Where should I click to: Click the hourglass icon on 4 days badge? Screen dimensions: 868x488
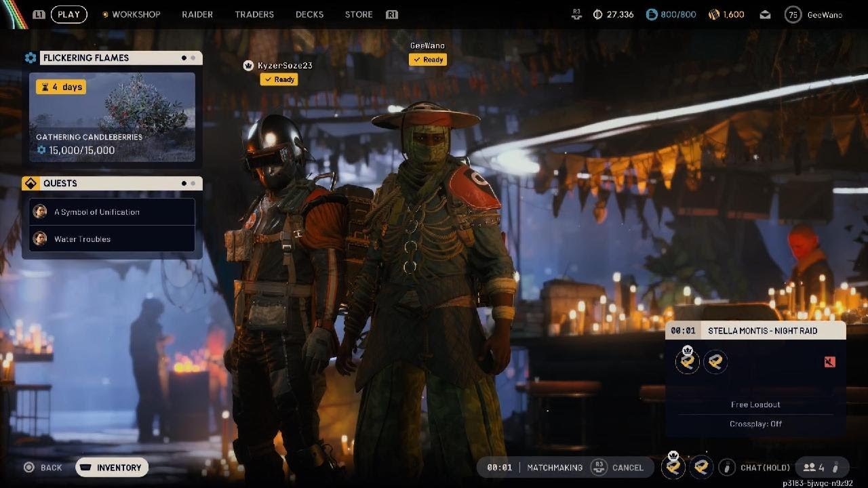tap(45, 87)
